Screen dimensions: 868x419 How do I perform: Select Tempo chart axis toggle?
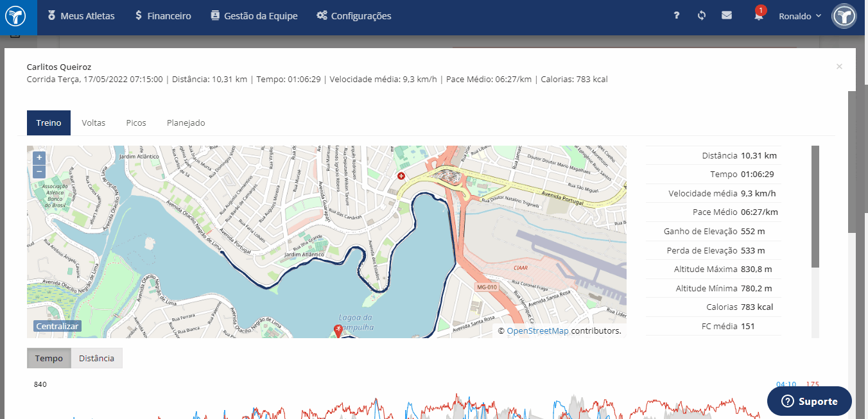pyautogui.click(x=49, y=358)
